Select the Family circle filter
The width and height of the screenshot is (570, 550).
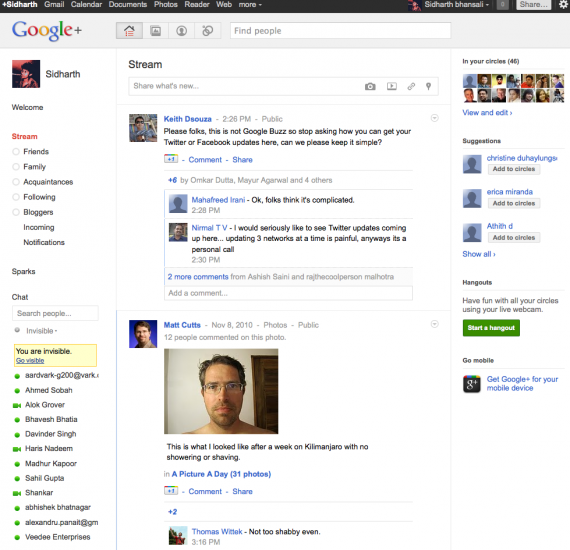tap(16, 167)
